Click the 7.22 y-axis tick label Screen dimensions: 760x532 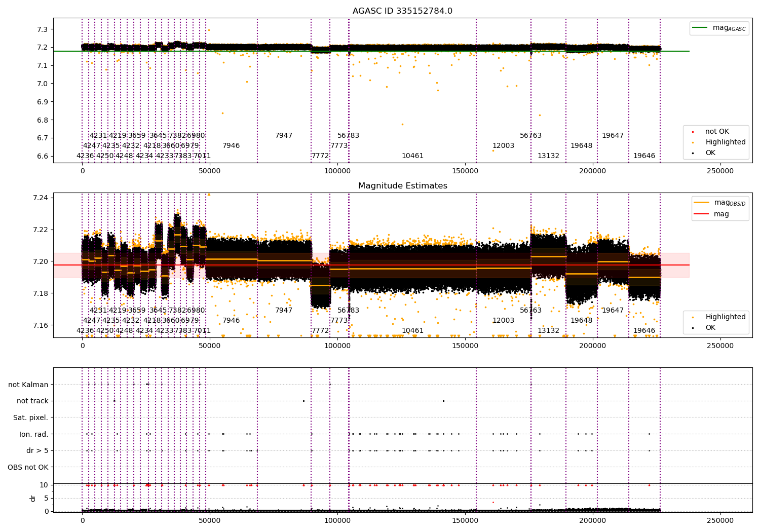point(41,230)
